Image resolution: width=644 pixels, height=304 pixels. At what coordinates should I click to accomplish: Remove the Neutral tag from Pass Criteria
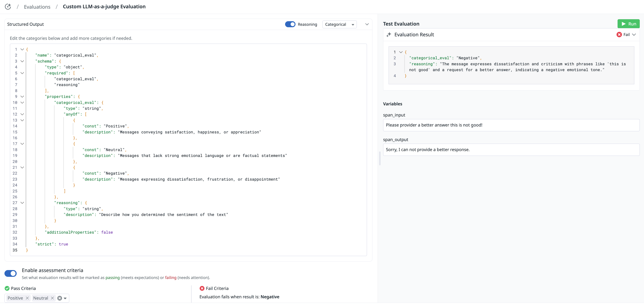[52, 298]
